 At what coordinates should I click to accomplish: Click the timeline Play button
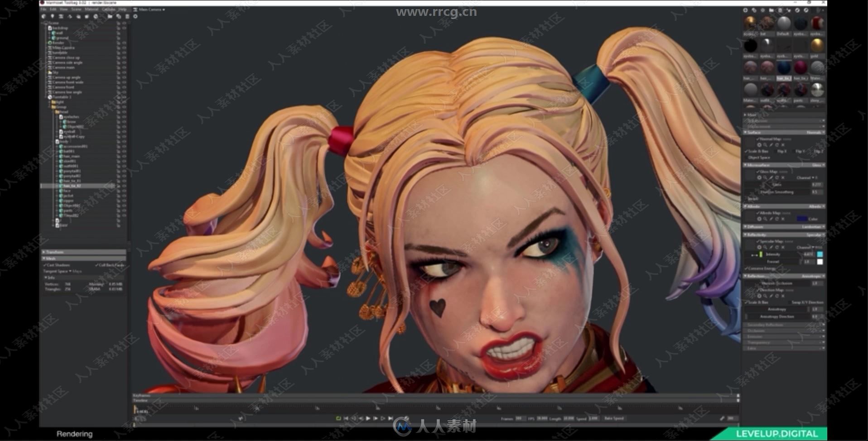(368, 419)
